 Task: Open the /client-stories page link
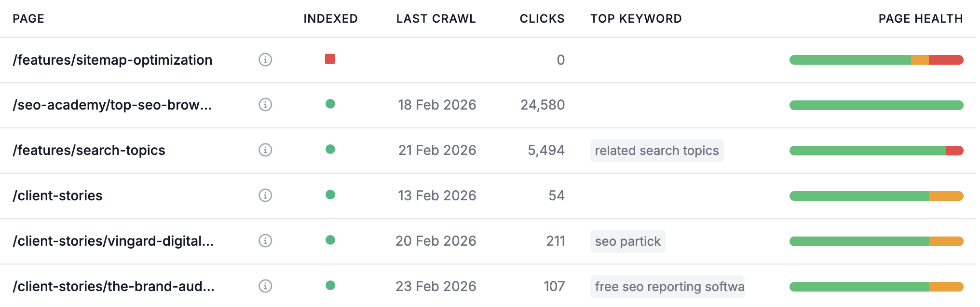click(57, 195)
